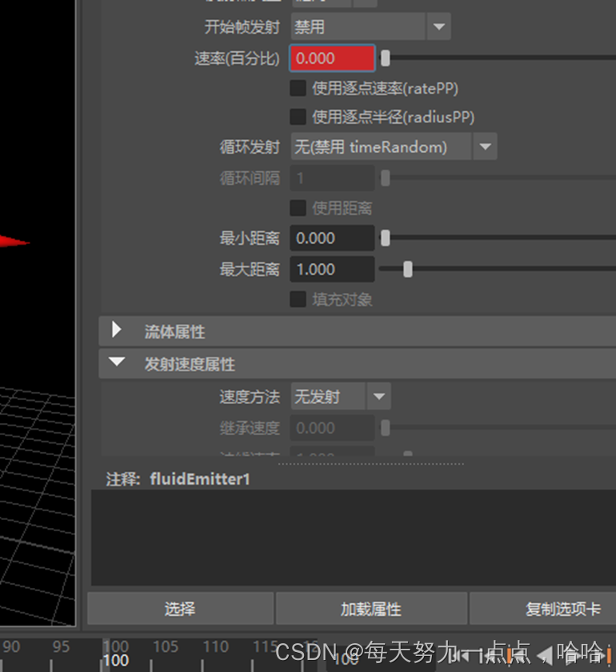
Task: Click the 继承速度 value field
Action: [x=332, y=428]
